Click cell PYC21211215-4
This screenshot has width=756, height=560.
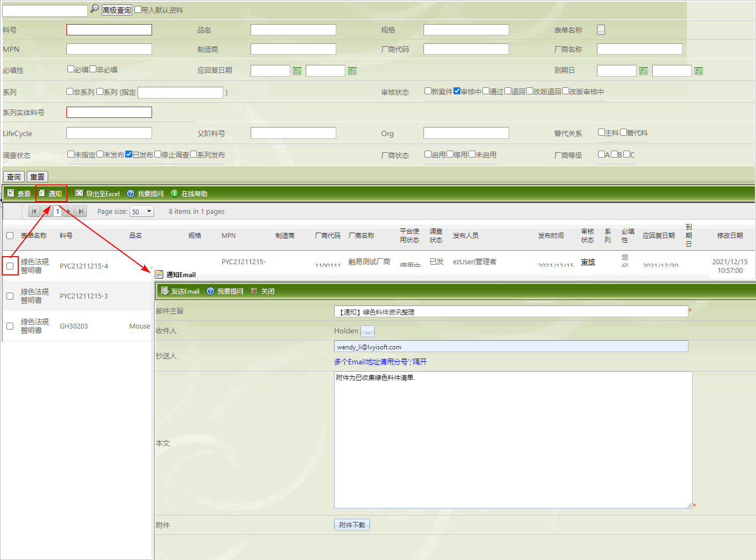(x=84, y=266)
